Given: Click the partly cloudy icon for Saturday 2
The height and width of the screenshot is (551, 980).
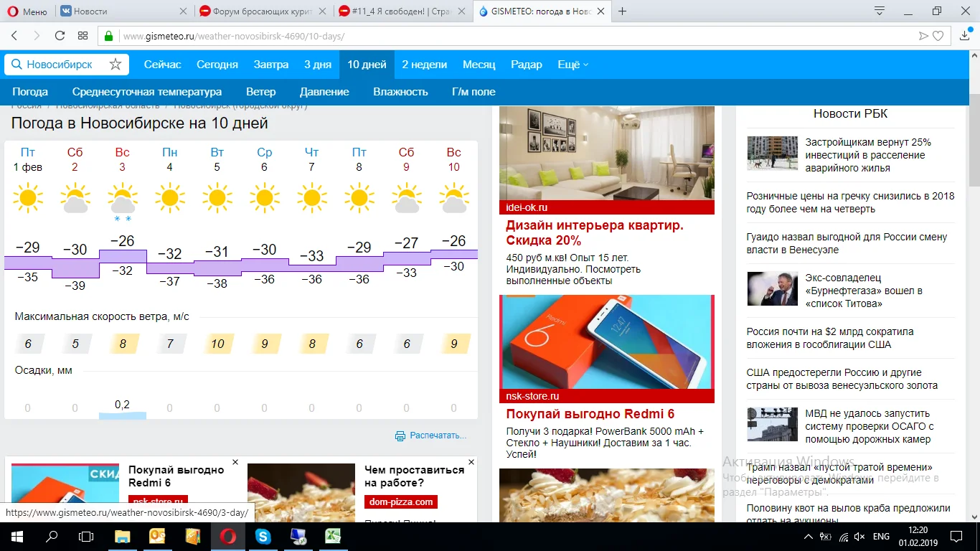Looking at the screenshot, I should pos(75,198).
